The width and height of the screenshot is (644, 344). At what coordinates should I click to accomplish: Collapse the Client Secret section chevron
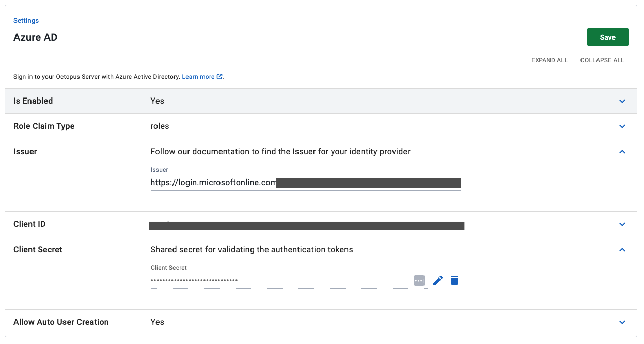tap(622, 250)
